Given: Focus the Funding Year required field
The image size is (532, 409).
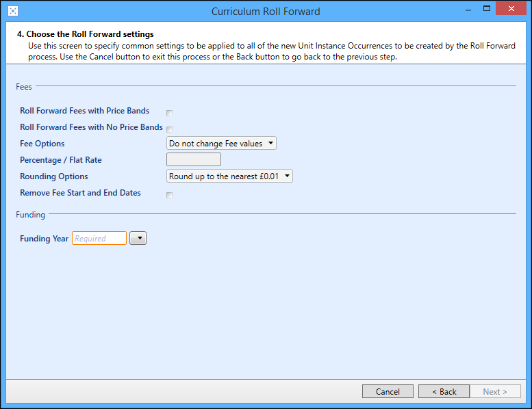Looking at the screenshot, I should tap(99, 239).
